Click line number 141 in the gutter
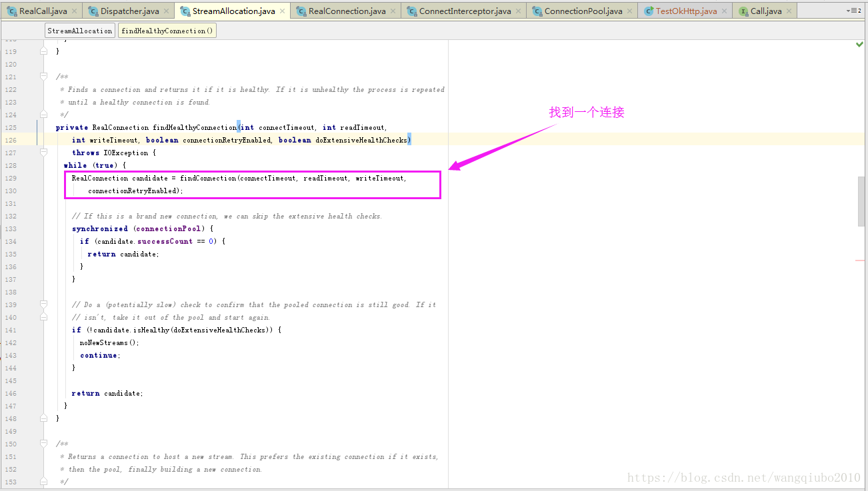868x491 pixels. (11, 330)
